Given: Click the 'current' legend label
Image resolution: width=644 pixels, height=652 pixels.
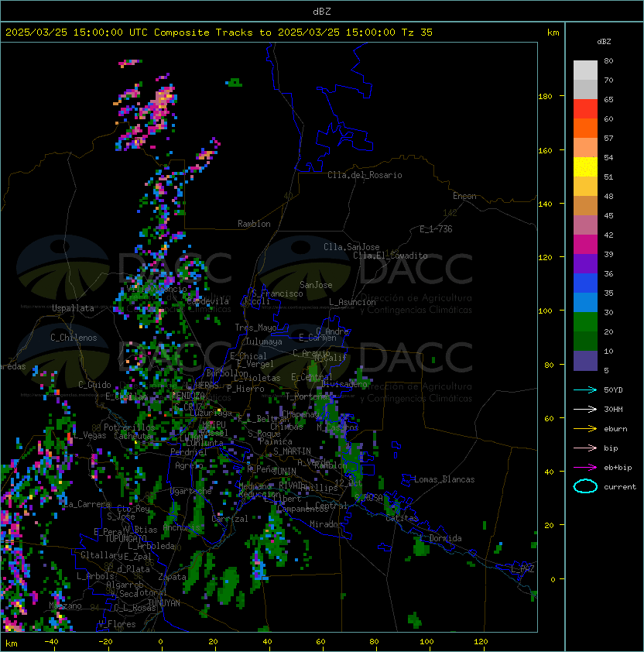Looking at the screenshot, I should point(620,487).
